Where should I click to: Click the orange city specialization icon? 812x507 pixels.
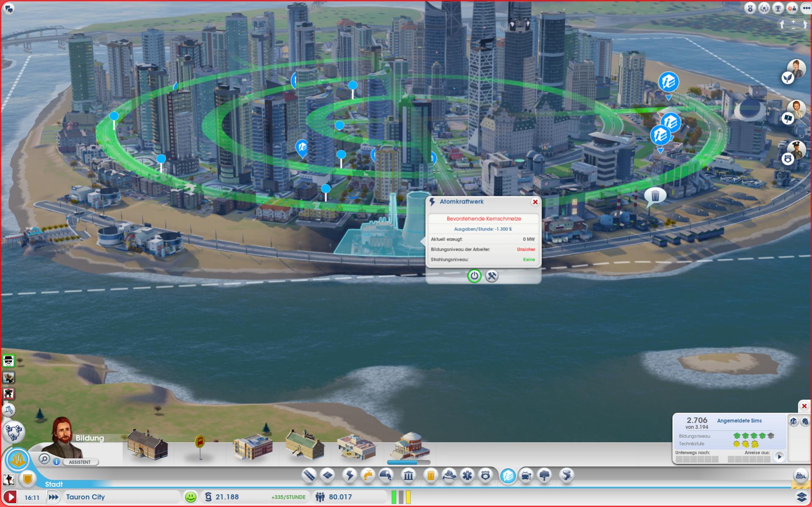pyautogui.click(x=18, y=459)
